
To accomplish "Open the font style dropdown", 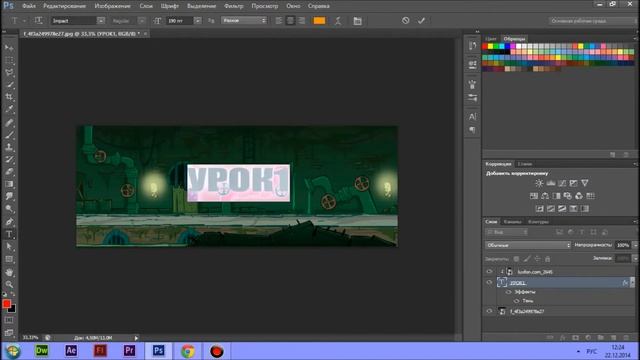I will pos(141,20).
